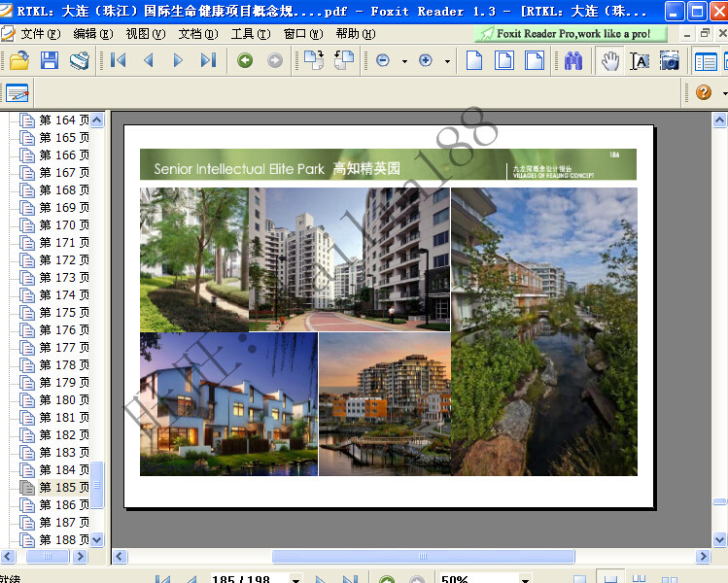Open the 50% zoom level dropdown
This screenshot has width=728, height=583.
tap(525, 579)
